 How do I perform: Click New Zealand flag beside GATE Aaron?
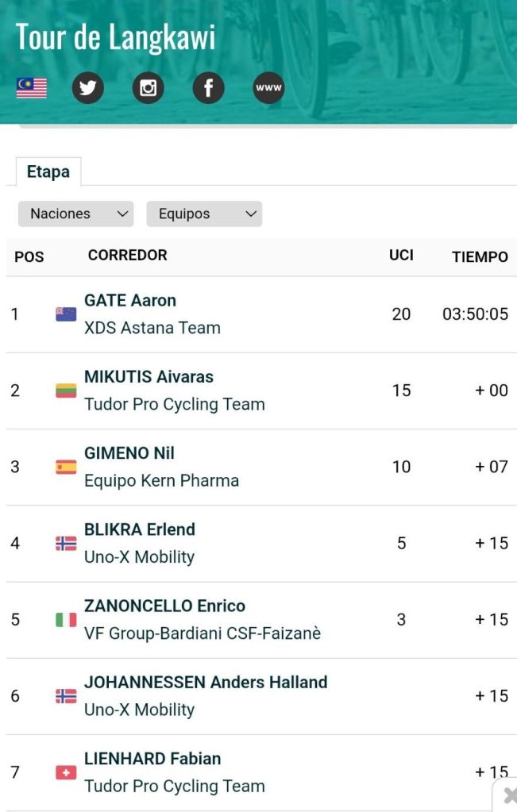point(66,314)
